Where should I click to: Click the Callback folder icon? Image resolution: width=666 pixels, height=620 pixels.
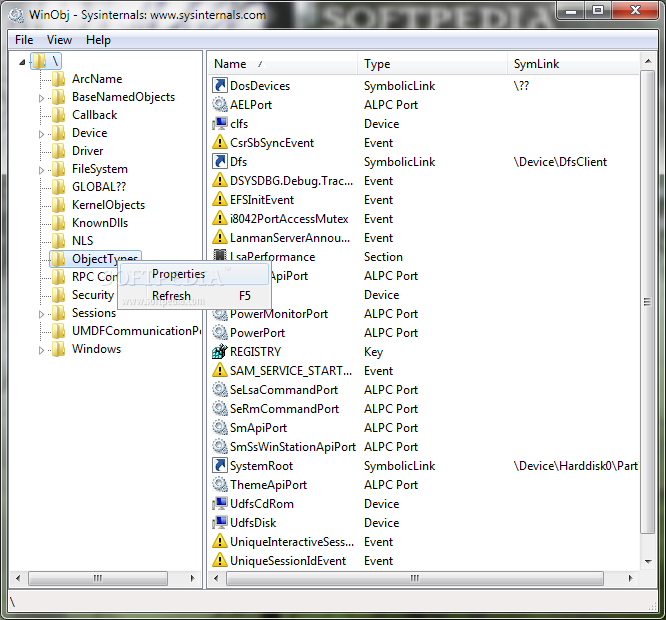coord(59,115)
